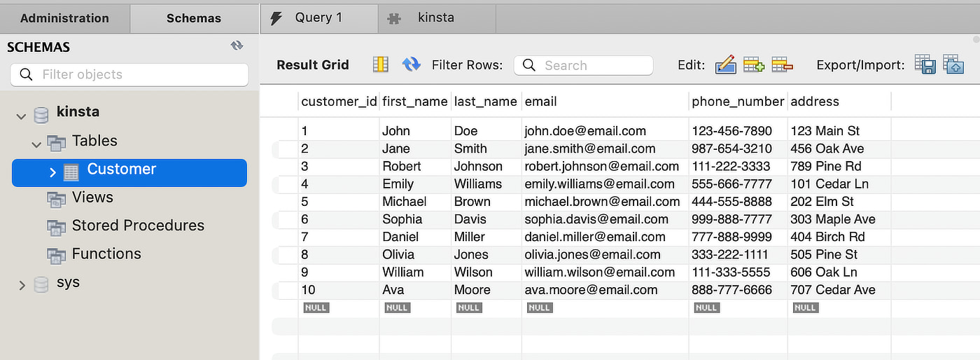The image size is (980, 360).
Task: Open the Query 1 tab
Action: (x=318, y=18)
